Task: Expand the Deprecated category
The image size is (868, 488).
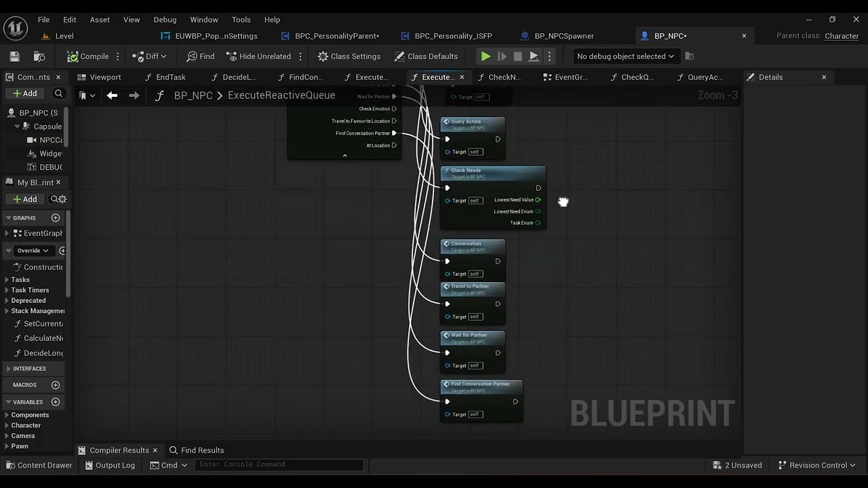Action: pyautogui.click(x=7, y=300)
